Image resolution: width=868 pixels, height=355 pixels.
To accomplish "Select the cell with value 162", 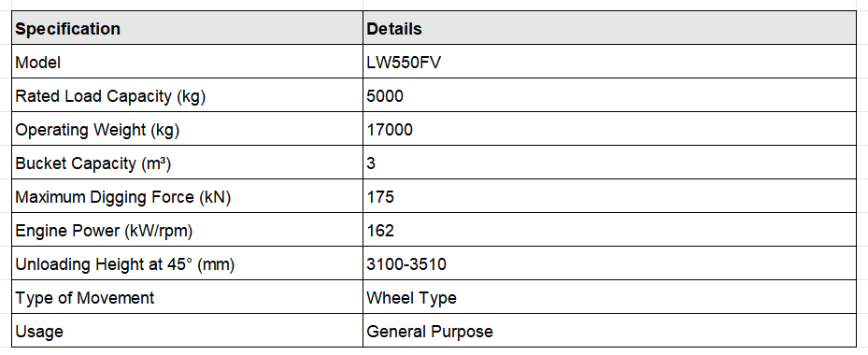I will coord(609,230).
